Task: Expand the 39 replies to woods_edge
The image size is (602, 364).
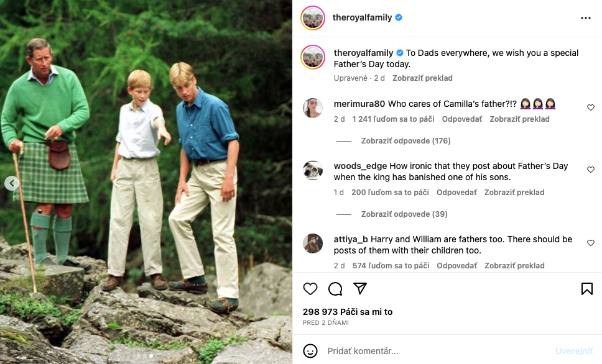Action: [x=404, y=214]
